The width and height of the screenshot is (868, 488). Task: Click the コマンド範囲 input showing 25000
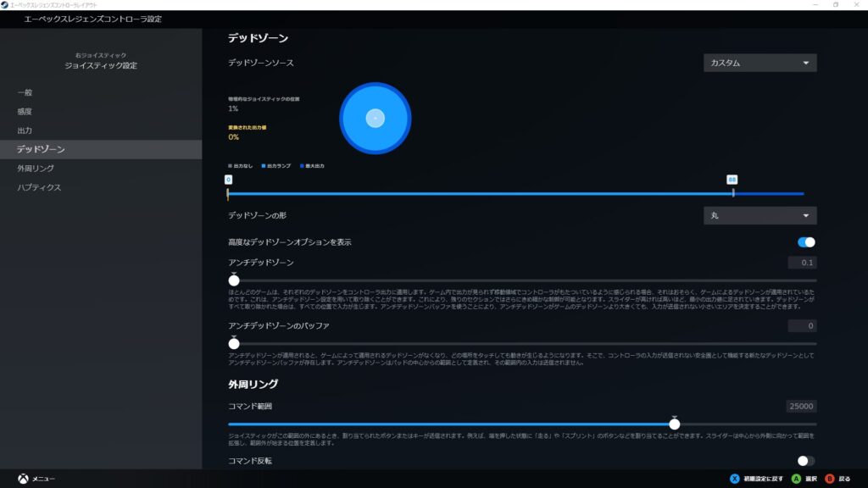click(x=800, y=407)
